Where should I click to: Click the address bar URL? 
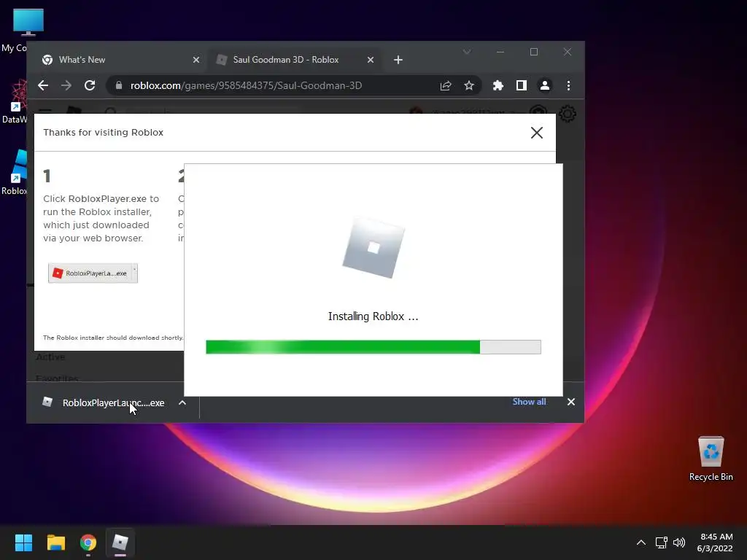click(x=246, y=86)
